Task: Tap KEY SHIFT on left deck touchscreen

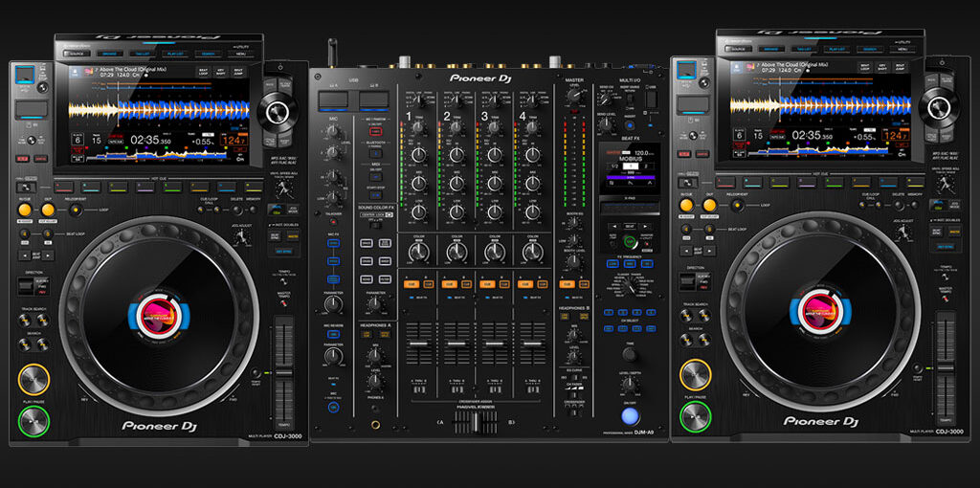Action: click(221, 72)
